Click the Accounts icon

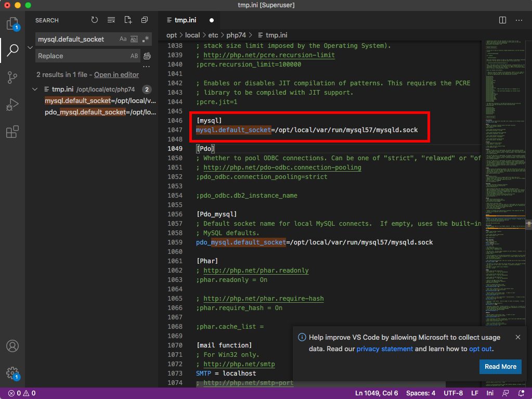pyautogui.click(x=12, y=346)
